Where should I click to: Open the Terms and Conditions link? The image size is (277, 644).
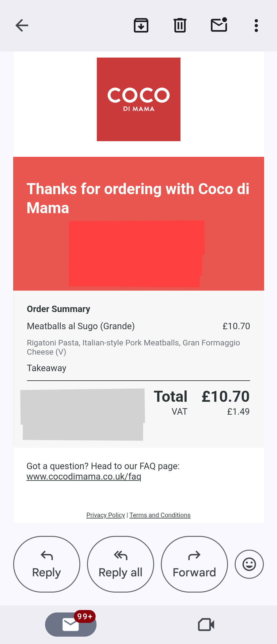[x=160, y=515]
